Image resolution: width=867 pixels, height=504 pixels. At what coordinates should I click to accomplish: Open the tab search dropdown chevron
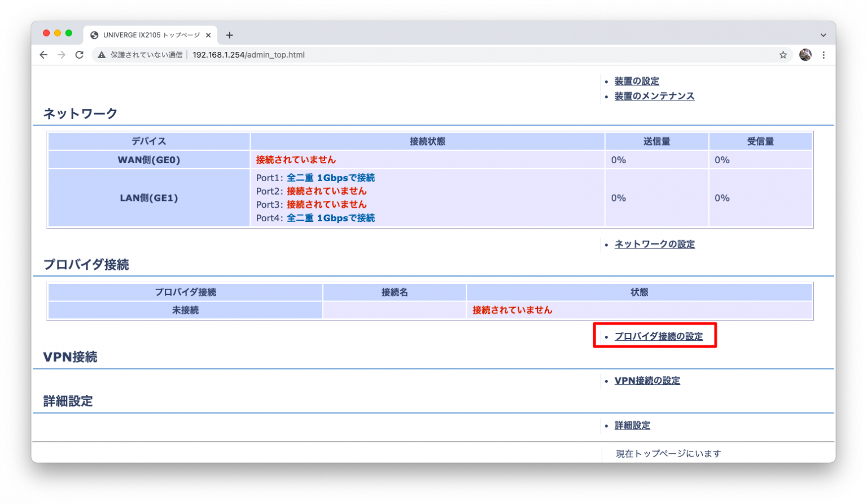[x=822, y=34]
